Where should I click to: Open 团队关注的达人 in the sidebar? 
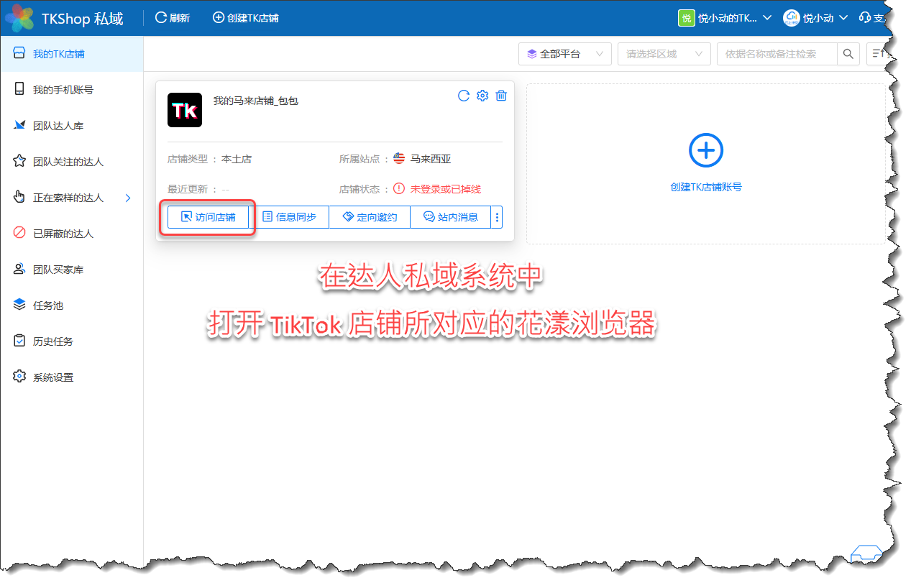point(72,162)
